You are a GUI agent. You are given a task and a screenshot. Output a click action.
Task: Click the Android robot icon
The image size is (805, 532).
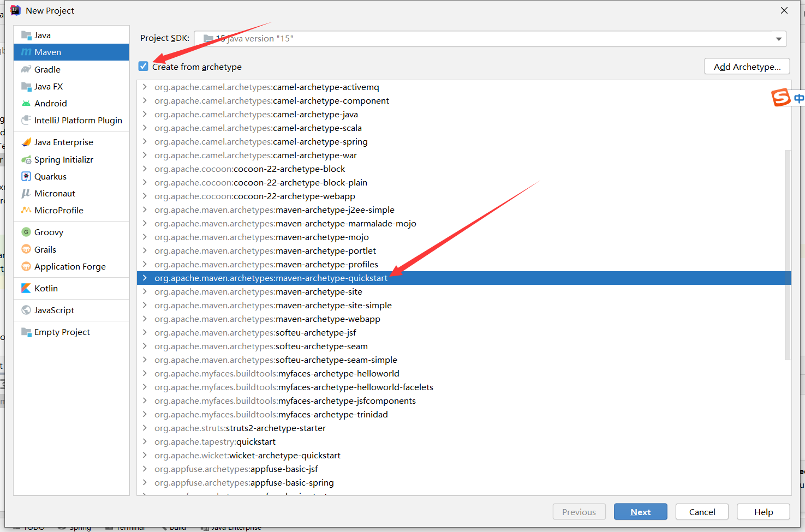point(26,103)
